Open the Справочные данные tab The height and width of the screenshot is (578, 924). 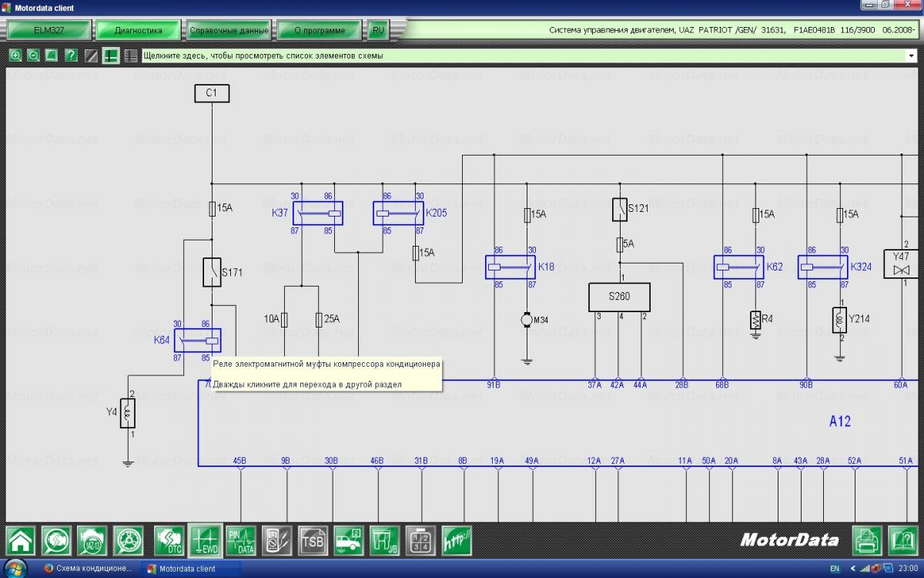coord(229,31)
